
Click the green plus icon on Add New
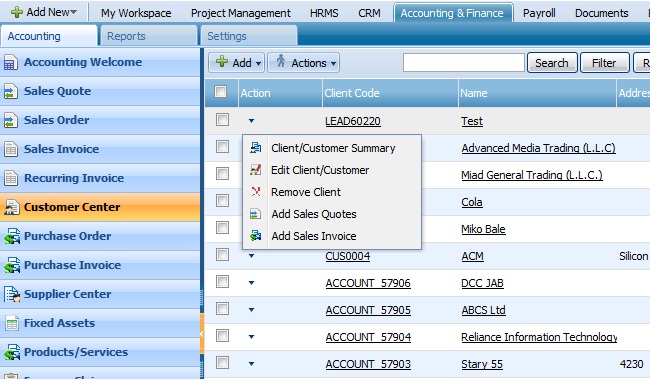pos(17,12)
